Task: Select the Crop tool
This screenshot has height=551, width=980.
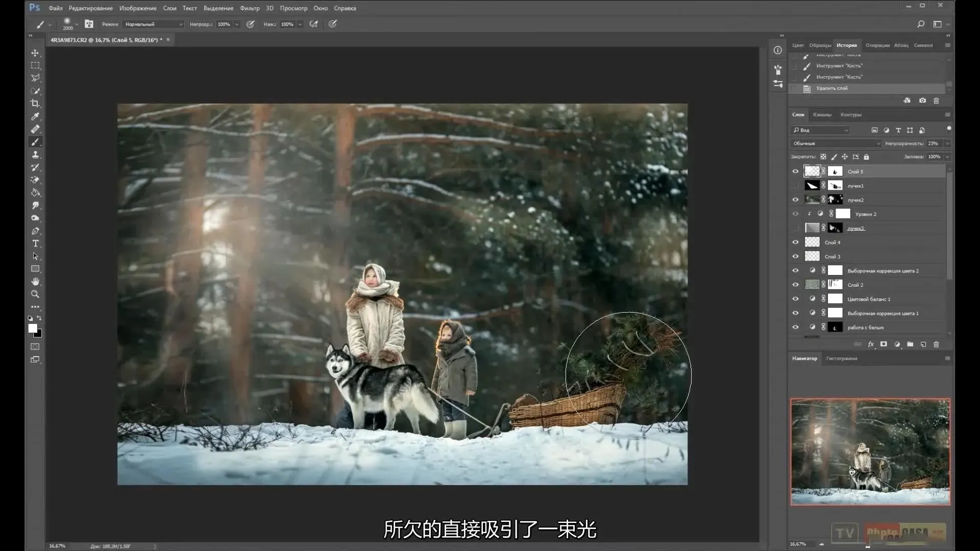Action: pos(35,104)
